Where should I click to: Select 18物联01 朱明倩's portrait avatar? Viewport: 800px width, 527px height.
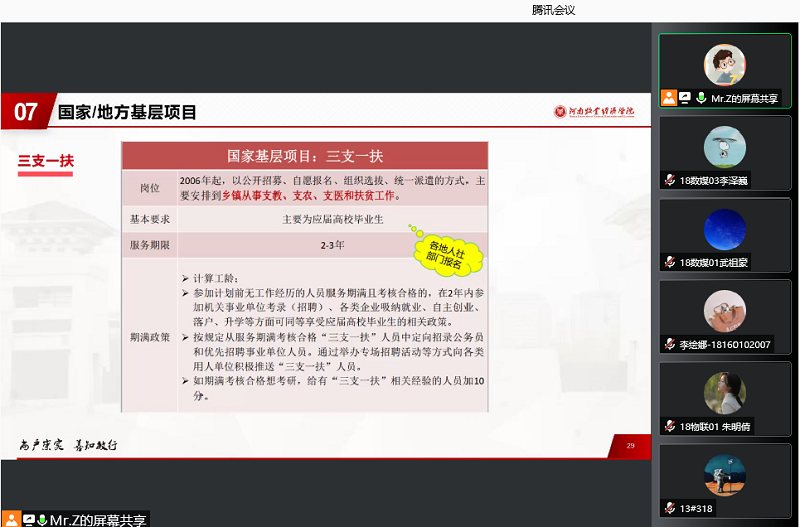(x=724, y=393)
